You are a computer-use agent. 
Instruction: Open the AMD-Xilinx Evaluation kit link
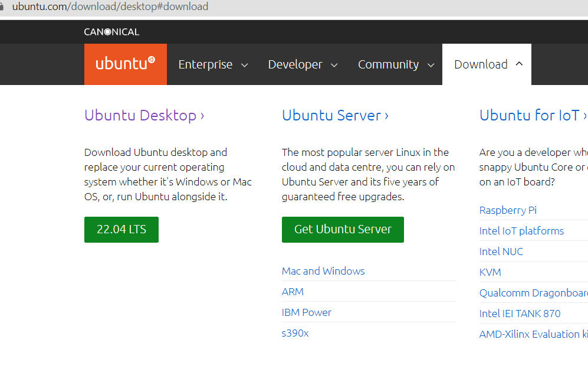pos(534,334)
